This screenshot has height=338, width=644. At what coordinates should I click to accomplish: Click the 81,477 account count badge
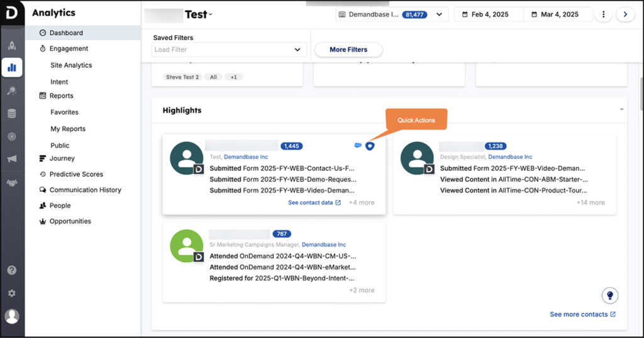[x=414, y=14]
